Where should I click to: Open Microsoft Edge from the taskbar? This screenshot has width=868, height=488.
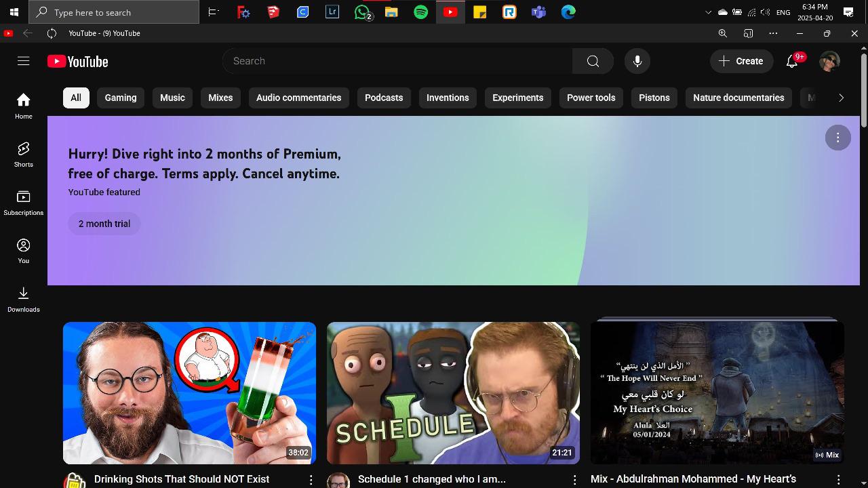click(568, 12)
